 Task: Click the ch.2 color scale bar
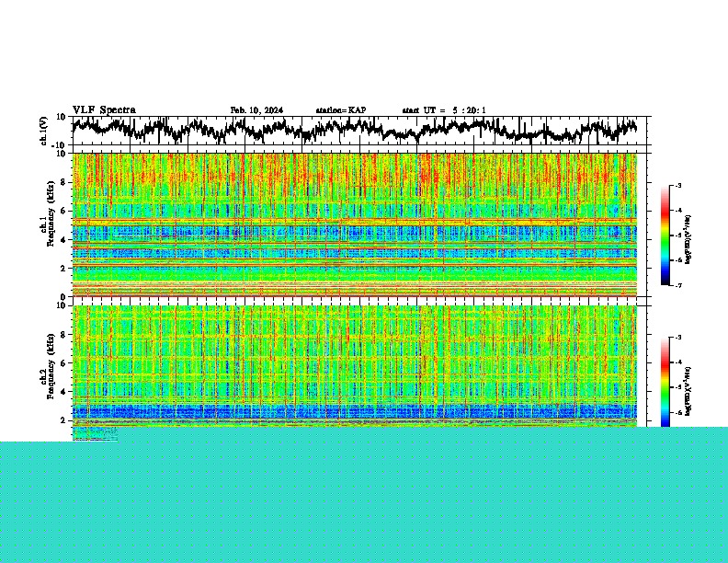tap(665, 383)
